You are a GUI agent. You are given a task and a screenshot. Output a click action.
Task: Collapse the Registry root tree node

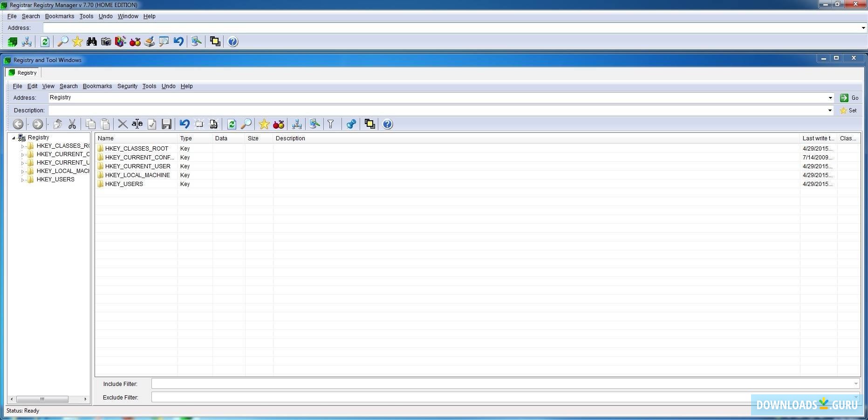(14, 138)
